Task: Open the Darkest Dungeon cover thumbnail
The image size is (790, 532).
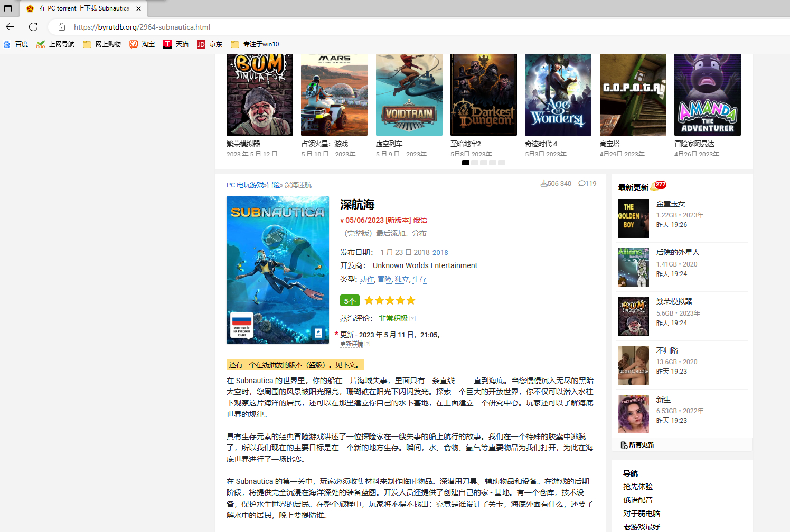Action: tap(484, 95)
